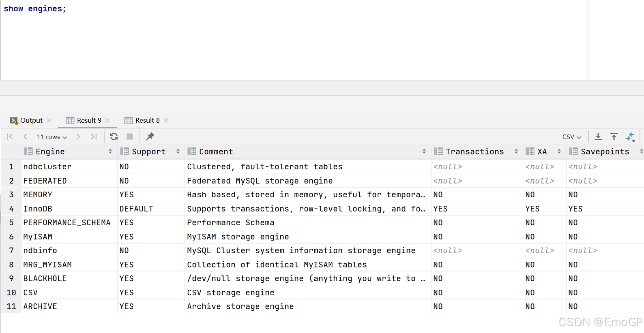The height and width of the screenshot is (333, 644).
Task: Pin the current result tab
Action: coord(150,137)
